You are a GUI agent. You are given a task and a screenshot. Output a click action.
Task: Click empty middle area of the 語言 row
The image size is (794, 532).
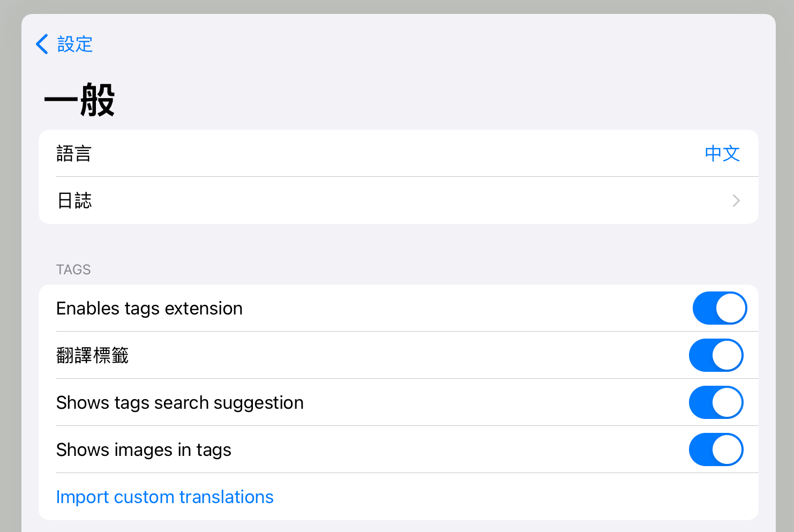tap(396, 154)
